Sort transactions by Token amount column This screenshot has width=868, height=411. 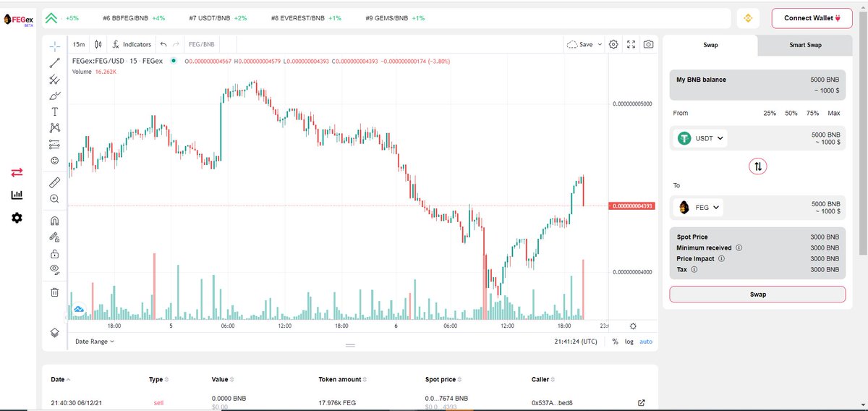click(343, 379)
